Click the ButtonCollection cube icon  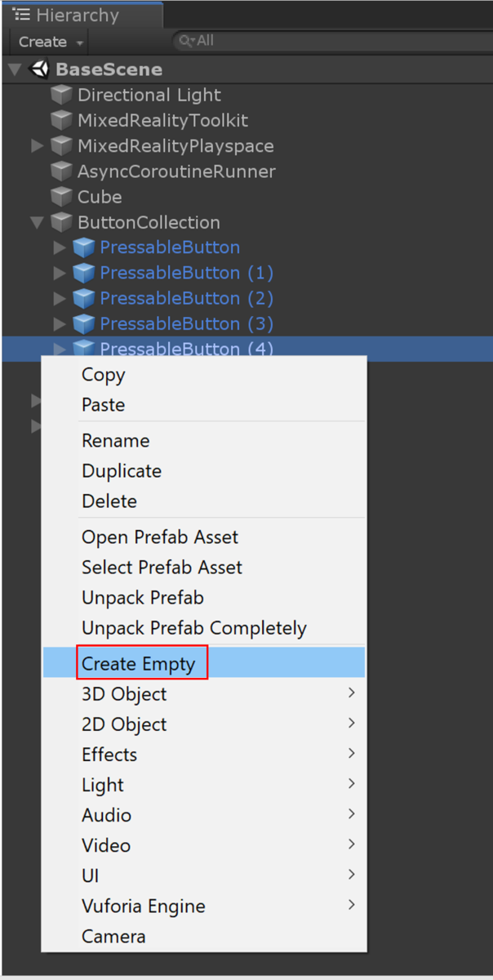61,222
